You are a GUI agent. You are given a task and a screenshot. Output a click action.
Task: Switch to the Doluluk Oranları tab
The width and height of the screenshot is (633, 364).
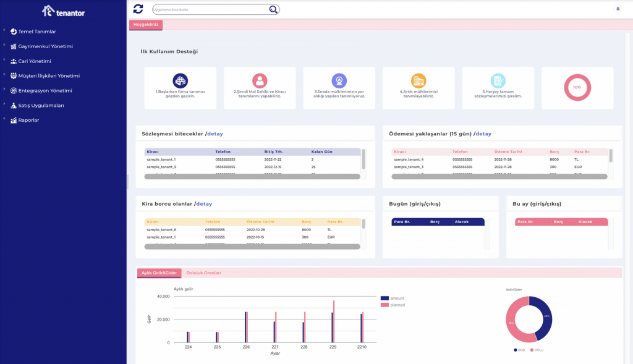coord(203,273)
